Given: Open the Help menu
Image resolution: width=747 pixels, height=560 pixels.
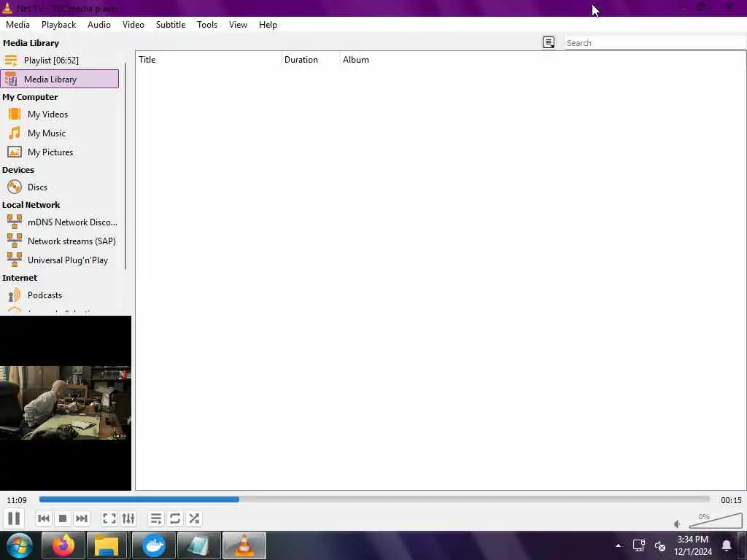Looking at the screenshot, I should point(268,24).
